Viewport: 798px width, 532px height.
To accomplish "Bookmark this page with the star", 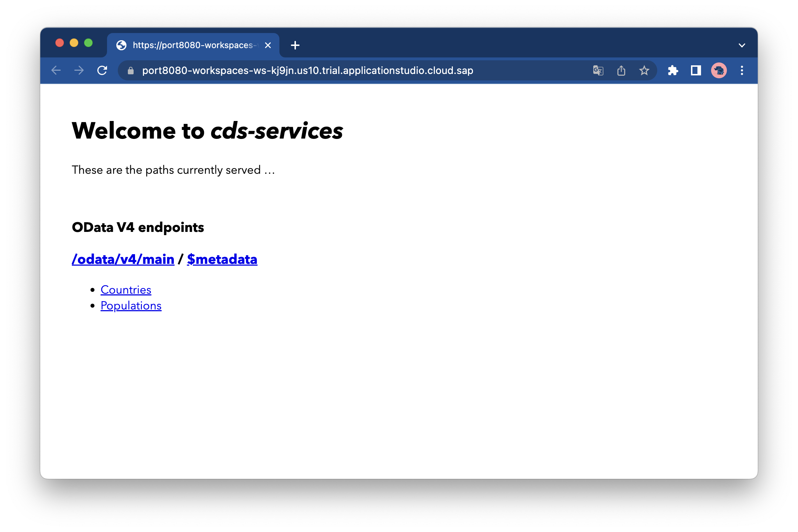I will tap(644, 70).
